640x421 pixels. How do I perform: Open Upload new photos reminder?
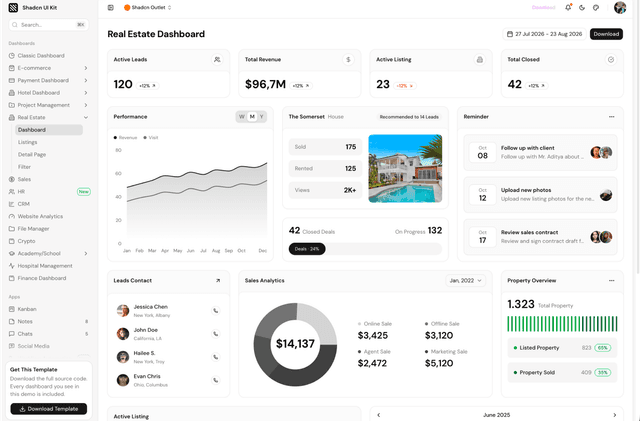tap(540, 195)
